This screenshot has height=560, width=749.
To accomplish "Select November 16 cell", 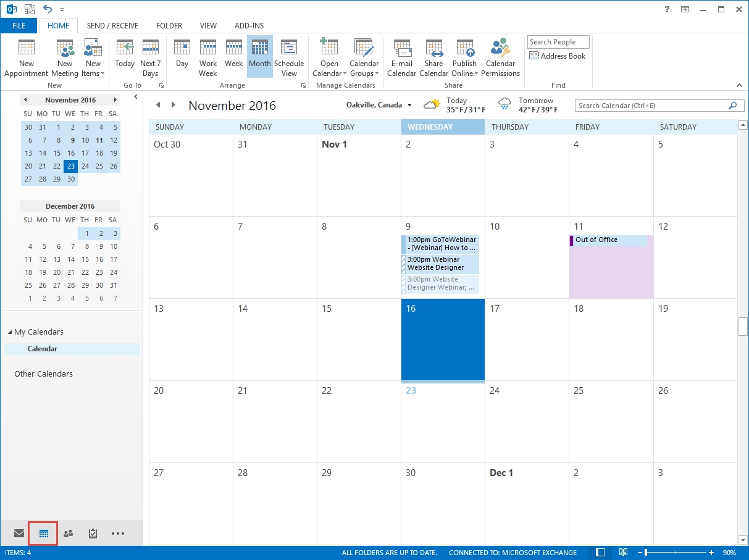I will [443, 340].
